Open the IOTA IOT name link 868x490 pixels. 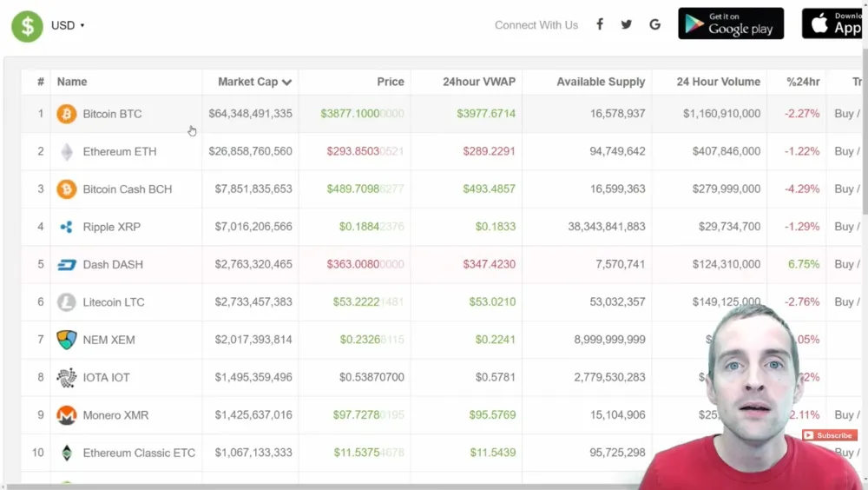pyautogui.click(x=106, y=377)
